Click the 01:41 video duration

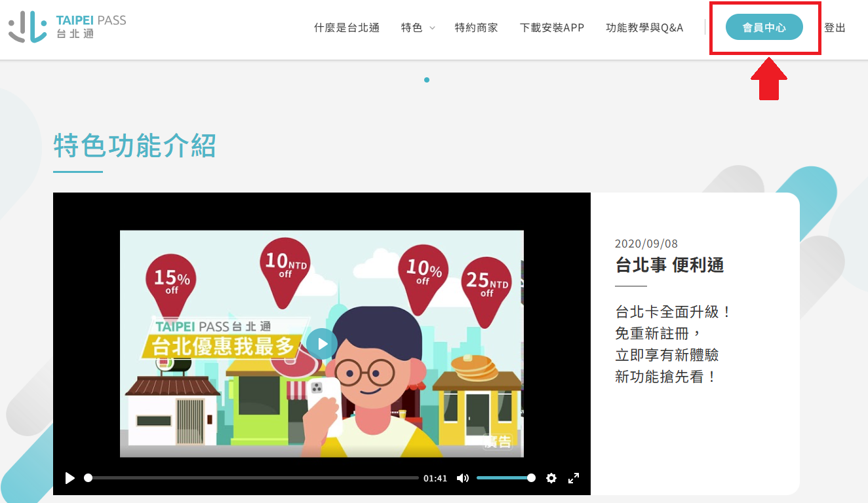[435, 479]
